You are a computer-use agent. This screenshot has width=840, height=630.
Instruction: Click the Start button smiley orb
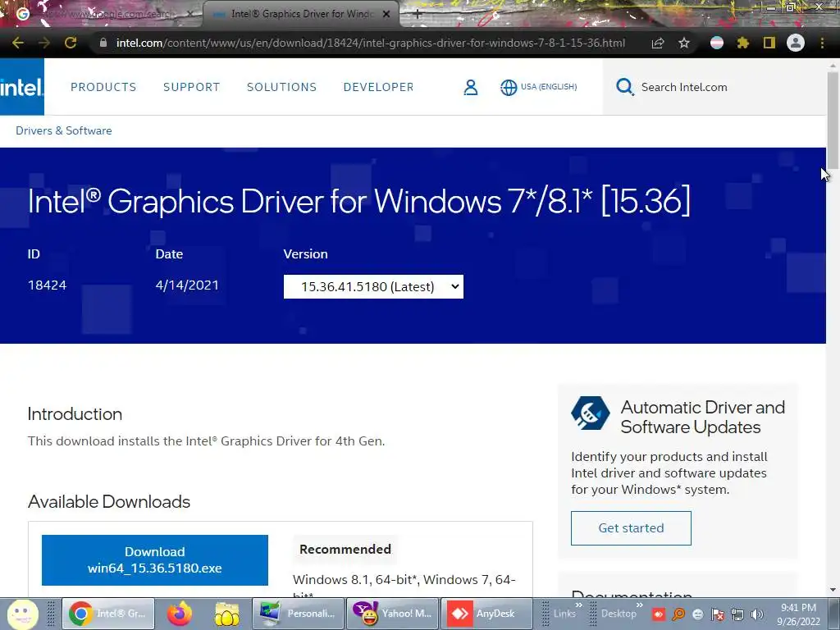(22, 614)
